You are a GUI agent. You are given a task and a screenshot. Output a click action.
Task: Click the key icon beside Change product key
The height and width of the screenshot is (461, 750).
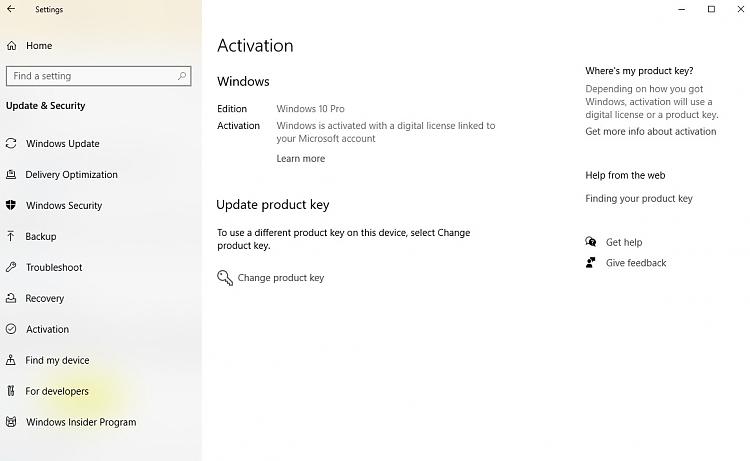coord(225,277)
